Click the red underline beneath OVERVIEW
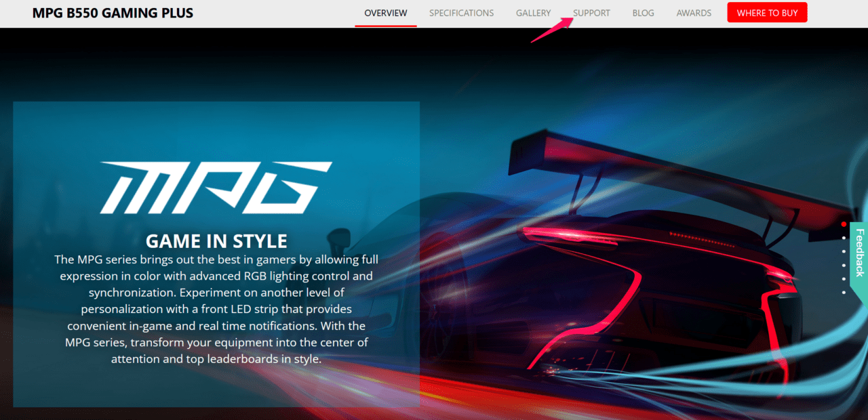Image resolution: width=868 pixels, height=420 pixels. pyautogui.click(x=385, y=26)
